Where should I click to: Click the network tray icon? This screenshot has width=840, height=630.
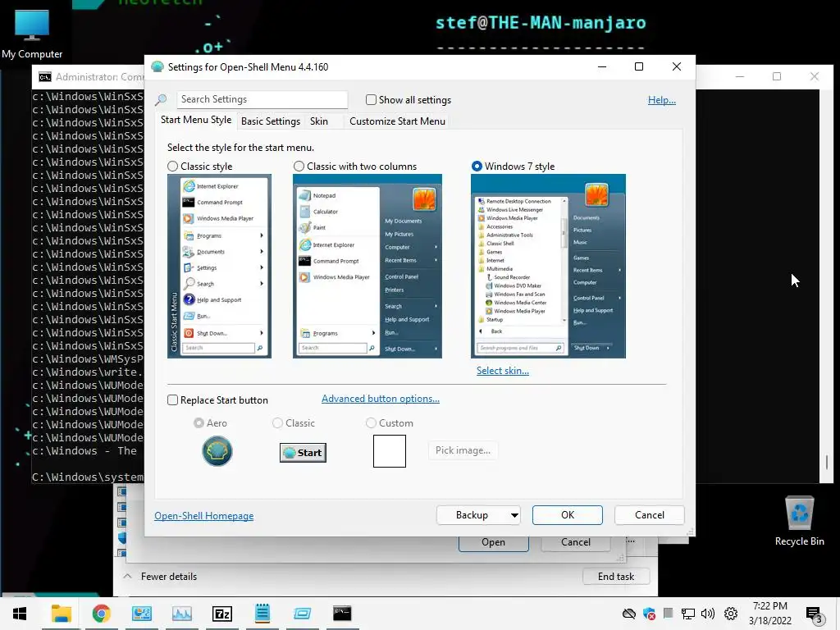point(688,614)
